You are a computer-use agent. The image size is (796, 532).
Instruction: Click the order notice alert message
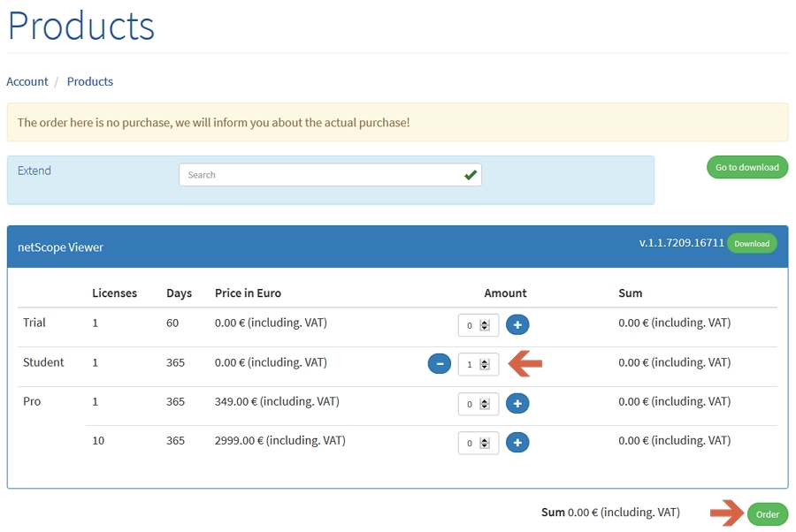397,122
